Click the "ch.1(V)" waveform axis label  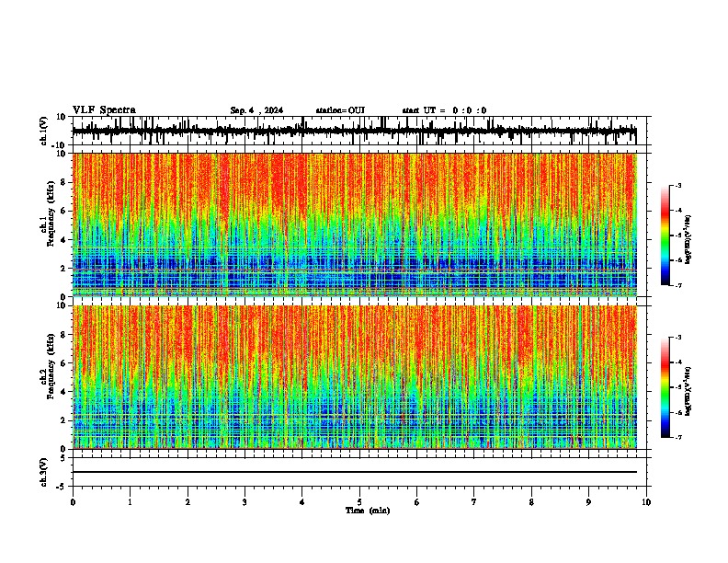[x=44, y=131]
